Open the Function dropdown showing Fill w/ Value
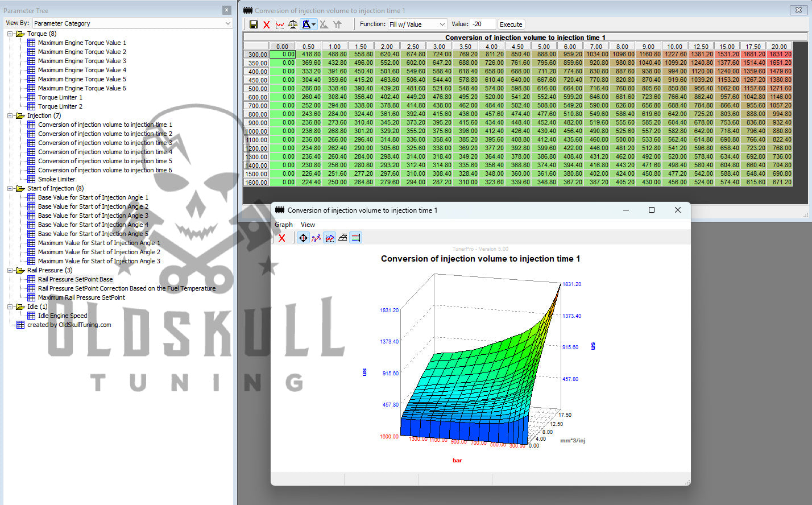Screen dimensions: 812x505 [x=417, y=24]
